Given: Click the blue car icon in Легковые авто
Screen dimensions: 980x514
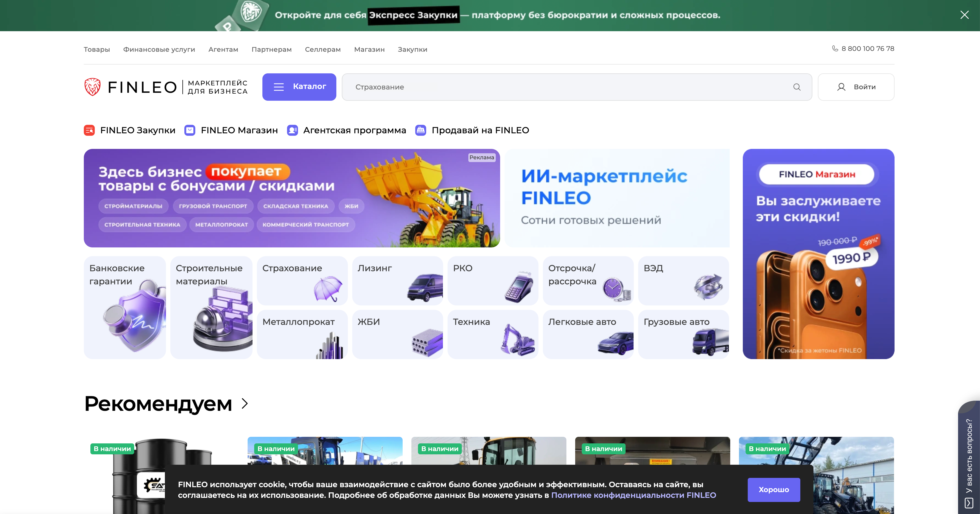Looking at the screenshot, I should (615, 343).
